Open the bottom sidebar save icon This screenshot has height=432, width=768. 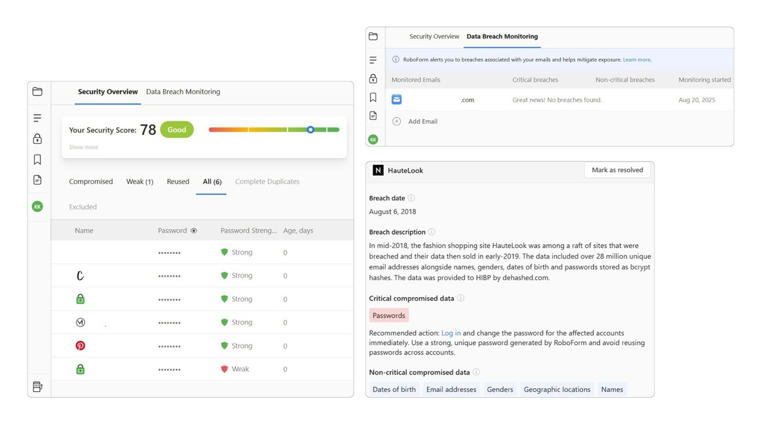click(x=37, y=386)
